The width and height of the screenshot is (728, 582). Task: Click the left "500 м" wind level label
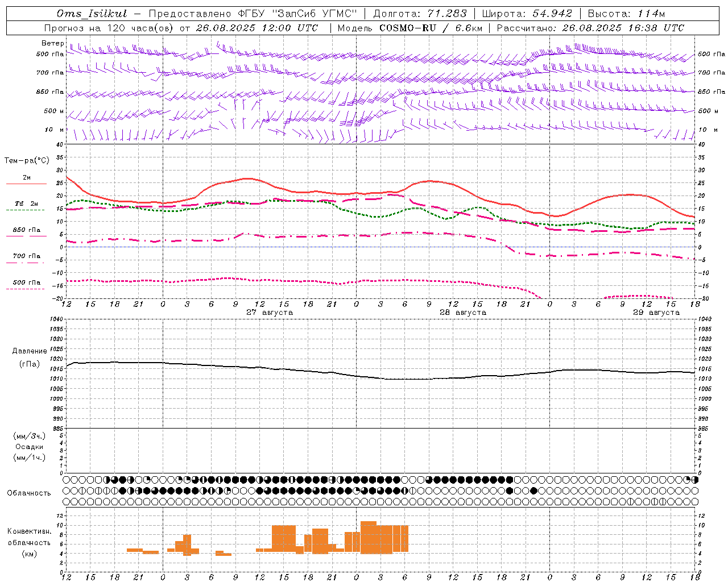pos(54,111)
